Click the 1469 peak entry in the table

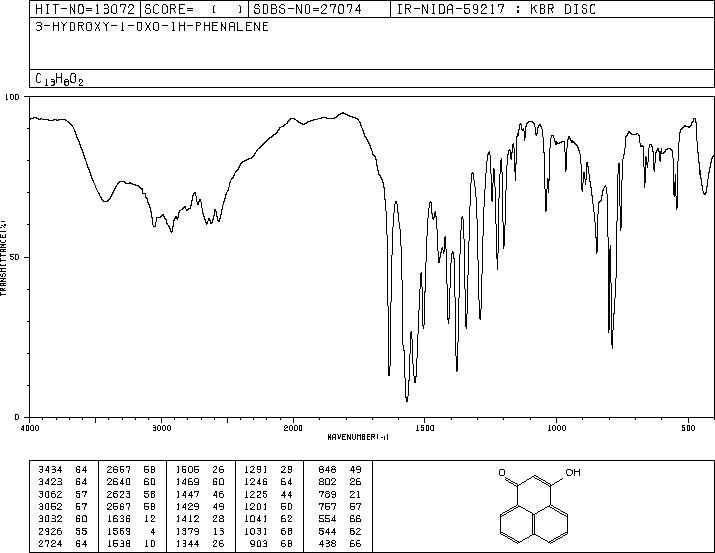pyautogui.click(x=200, y=482)
